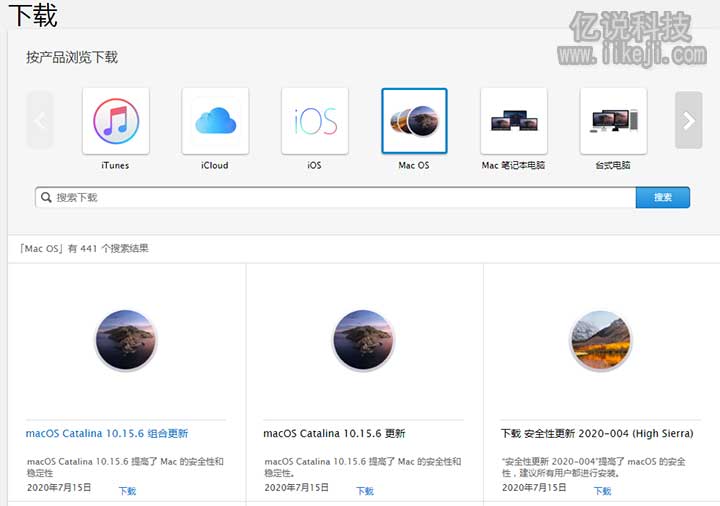Click the iOS label text below tile
720x506 pixels.
(314, 165)
